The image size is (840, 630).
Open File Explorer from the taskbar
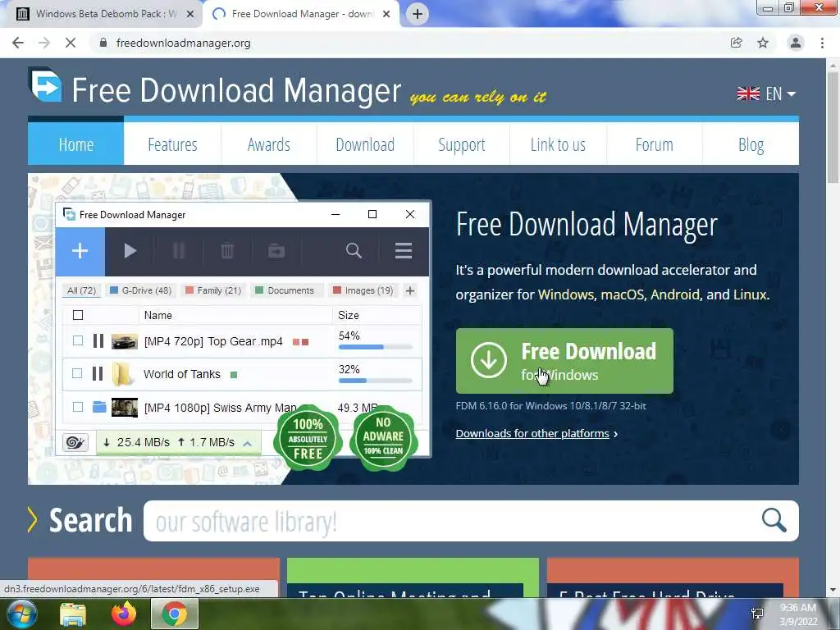click(x=73, y=614)
